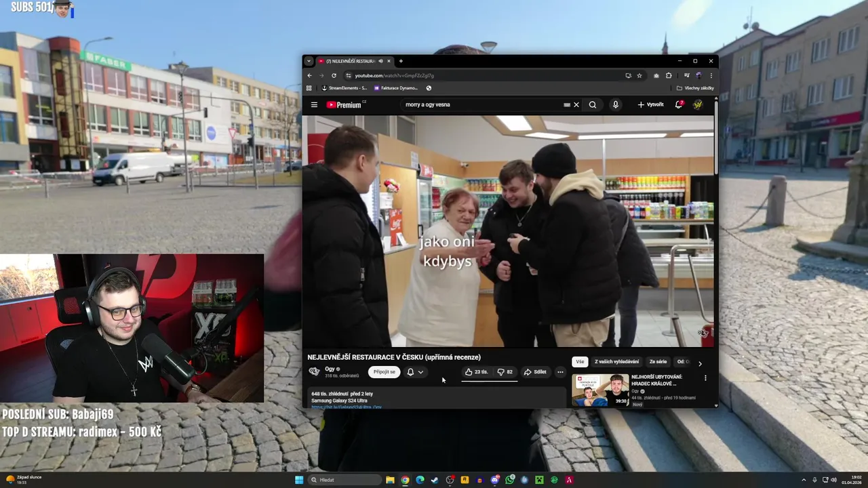This screenshot has height=488, width=868.
Task: Open NEJHORŠÍ UBYTOVÁNÍ: HRADEC KRÁLOVÉ title
Action: pyautogui.click(x=656, y=380)
